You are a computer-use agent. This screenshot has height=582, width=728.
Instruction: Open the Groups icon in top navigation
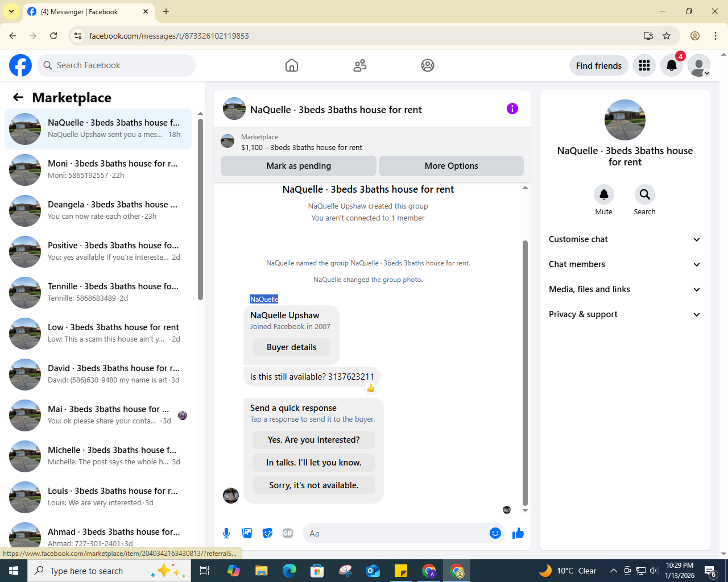click(x=428, y=65)
